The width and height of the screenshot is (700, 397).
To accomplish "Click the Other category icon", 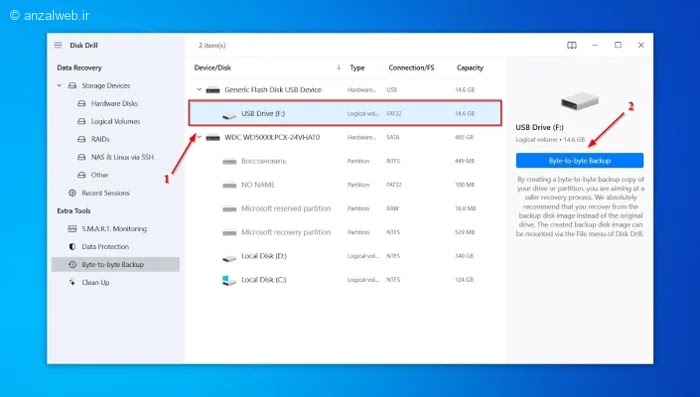I will tap(81, 175).
